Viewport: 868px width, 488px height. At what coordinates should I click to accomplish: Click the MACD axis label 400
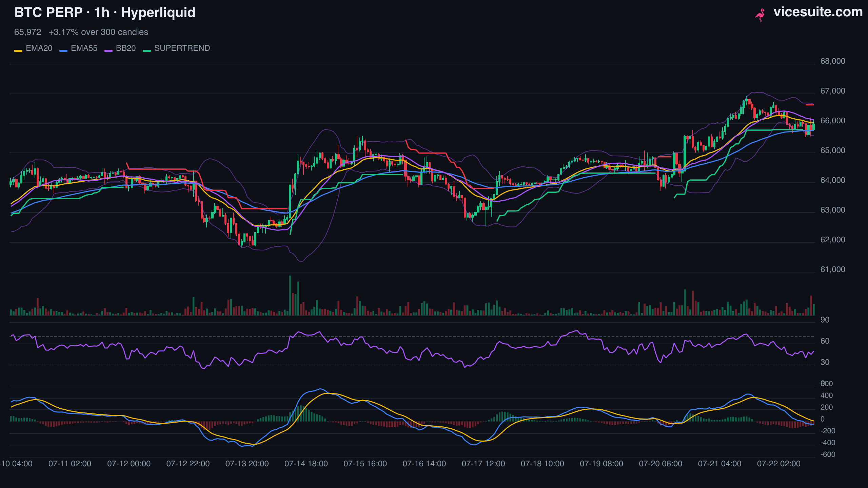point(827,395)
